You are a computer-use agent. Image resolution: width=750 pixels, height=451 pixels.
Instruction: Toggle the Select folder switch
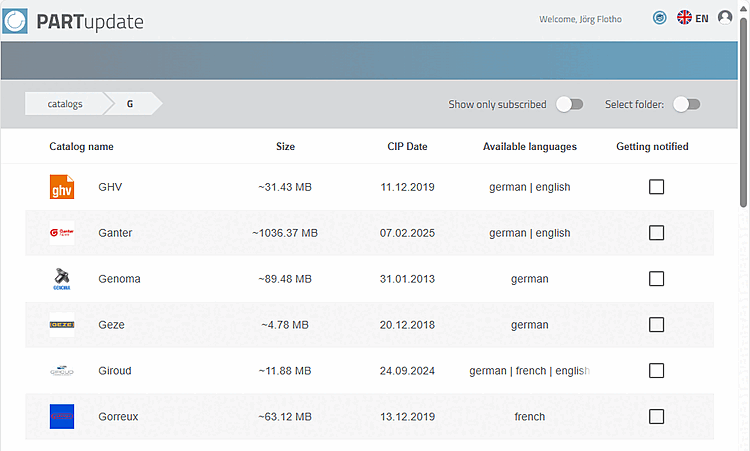tap(687, 104)
